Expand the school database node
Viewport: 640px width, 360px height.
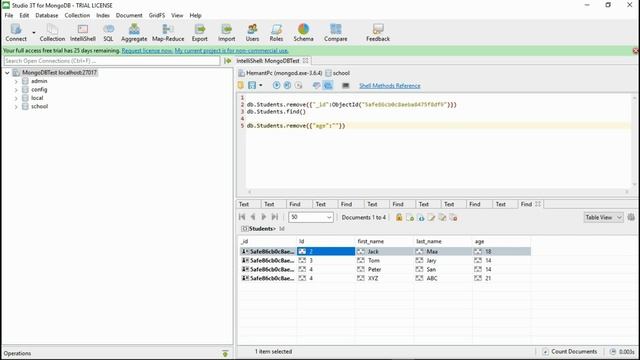[16, 107]
